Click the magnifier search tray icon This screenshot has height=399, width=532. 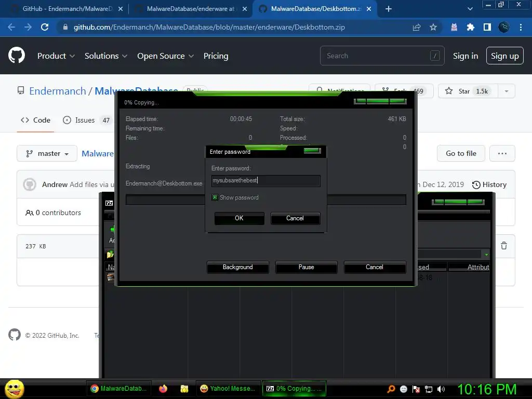click(391, 389)
